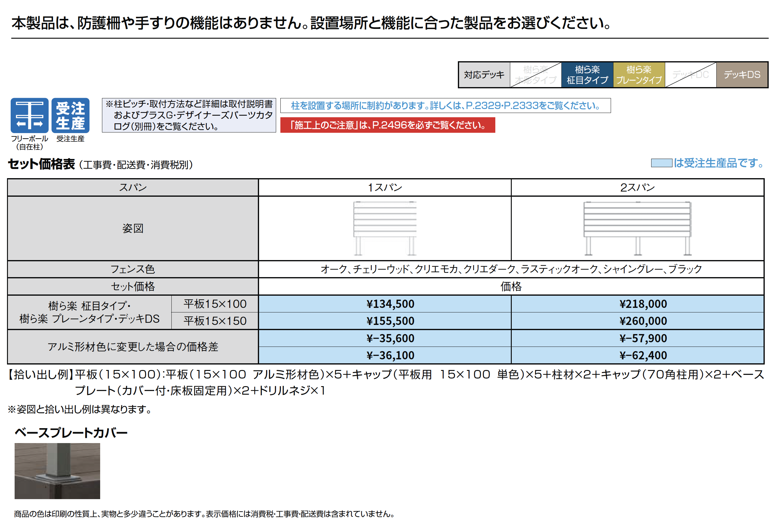
Task: Click the 2スパン fence diagram
Action: click(x=637, y=228)
